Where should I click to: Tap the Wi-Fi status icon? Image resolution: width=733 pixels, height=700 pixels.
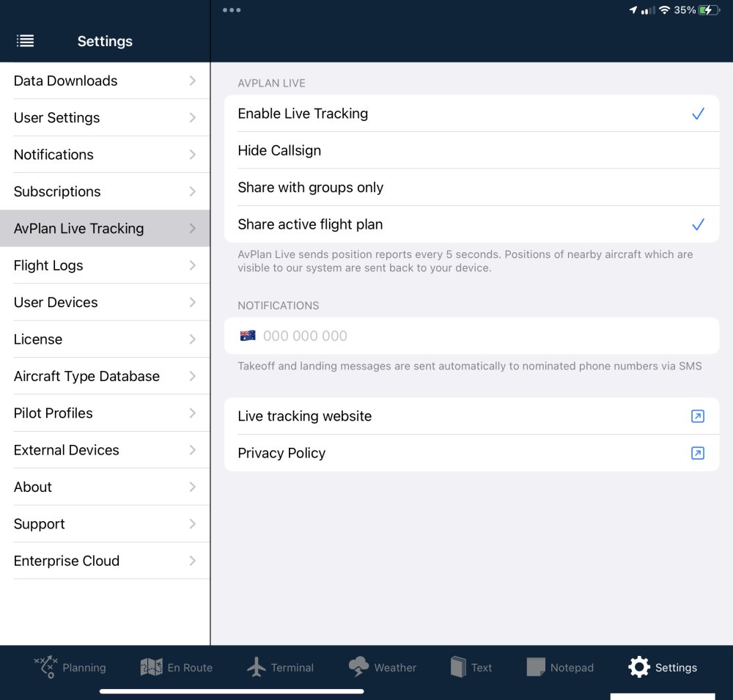coord(664,10)
